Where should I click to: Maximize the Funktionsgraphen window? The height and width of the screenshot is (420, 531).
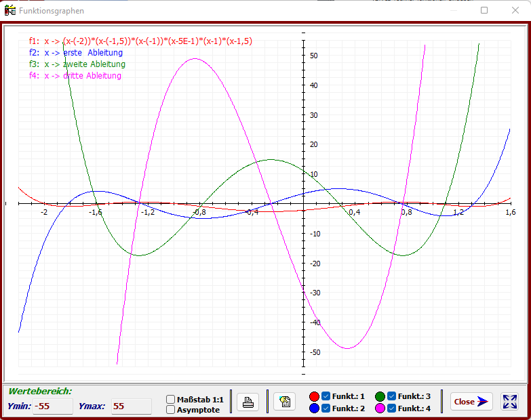(x=484, y=11)
